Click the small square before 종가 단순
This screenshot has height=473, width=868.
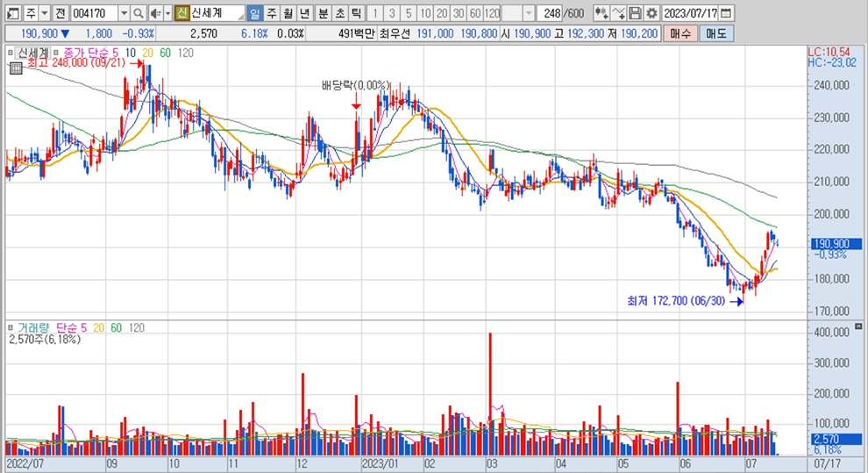(x=56, y=53)
